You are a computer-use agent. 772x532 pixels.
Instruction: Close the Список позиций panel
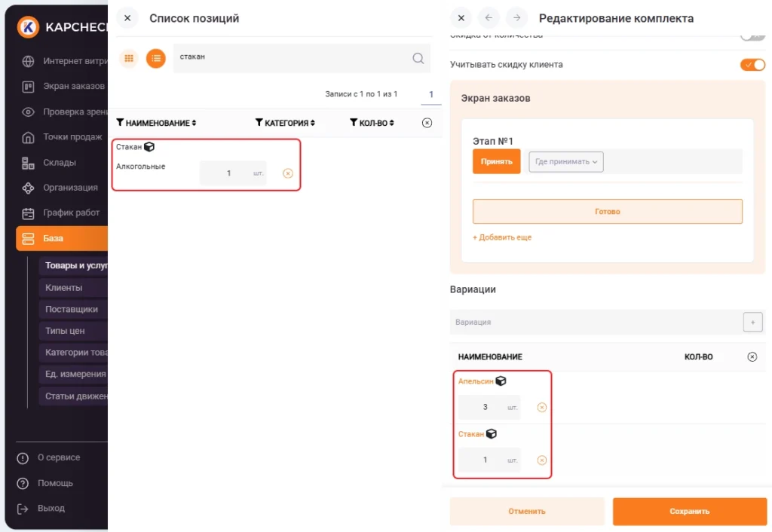(127, 18)
